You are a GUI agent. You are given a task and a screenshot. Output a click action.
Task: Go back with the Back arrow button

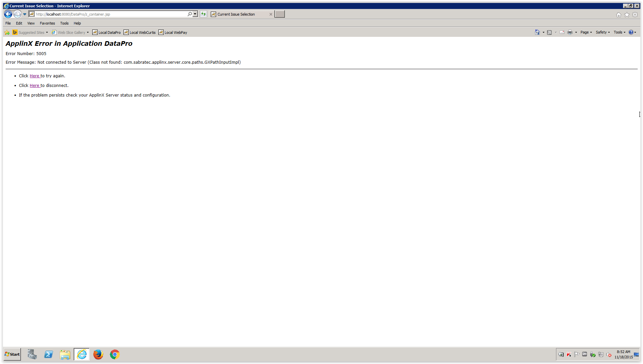[x=8, y=14]
